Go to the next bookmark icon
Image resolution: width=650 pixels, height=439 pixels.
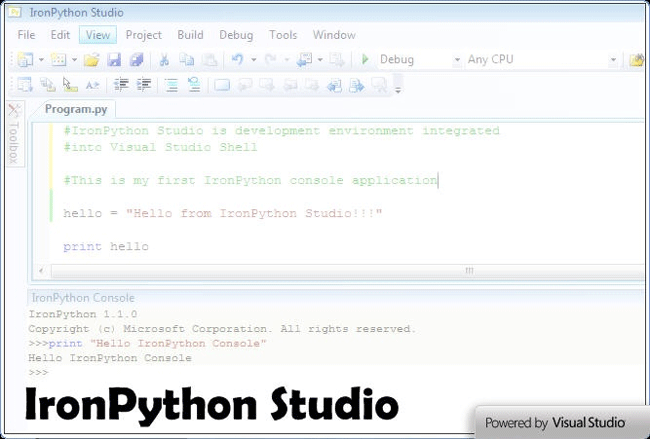click(267, 85)
